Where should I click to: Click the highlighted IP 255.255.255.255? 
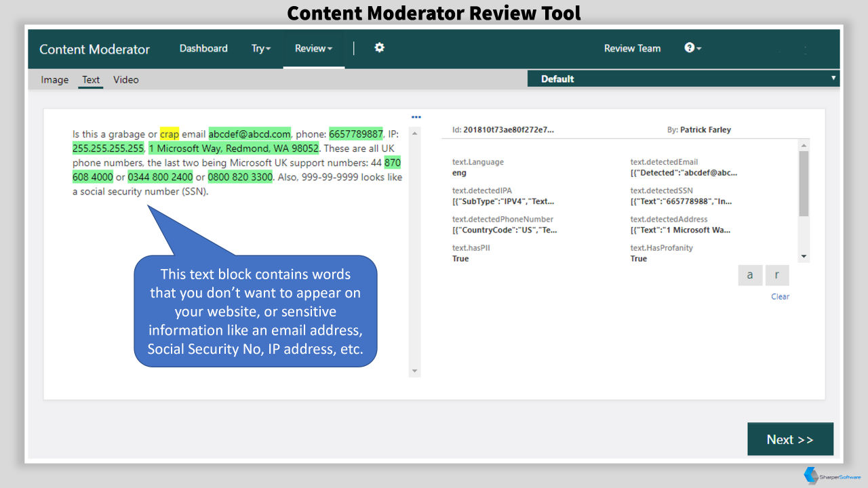tap(108, 148)
